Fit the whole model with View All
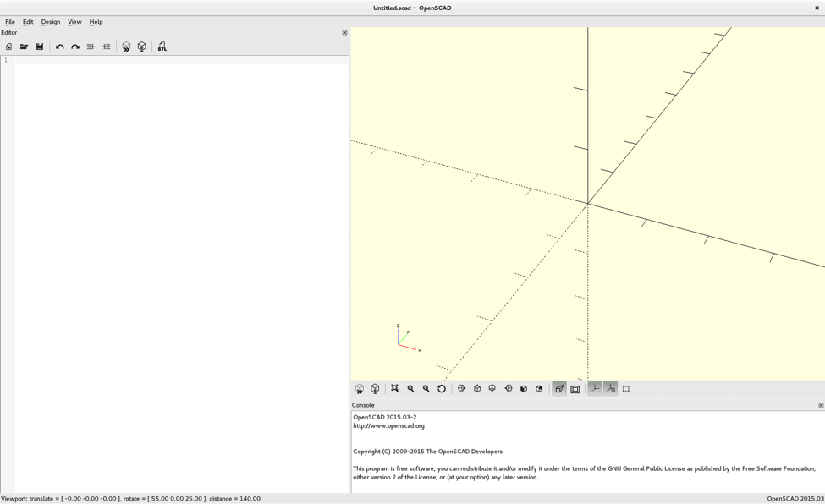Image resolution: width=825 pixels, height=504 pixels. (x=394, y=389)
